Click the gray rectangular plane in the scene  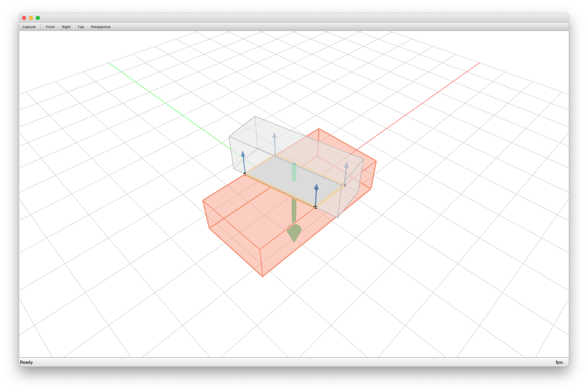[x=294, y=181]
